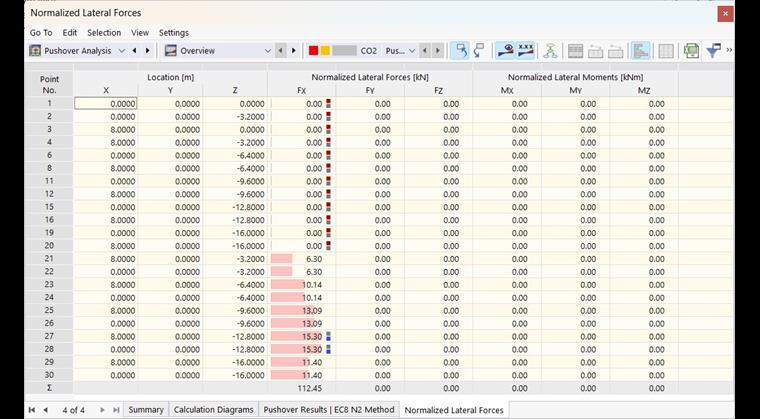Go to next tab arrow at bottom
This screenshot has width=760, height=419.
point(102,410)
